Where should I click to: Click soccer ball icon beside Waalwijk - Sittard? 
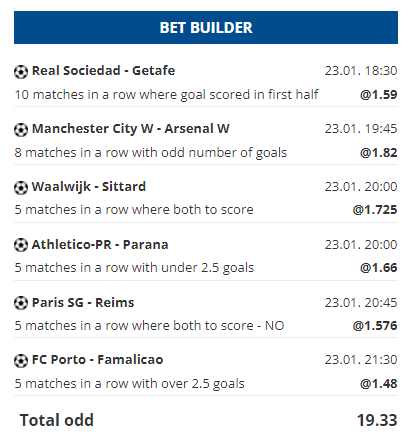point(21,187)
